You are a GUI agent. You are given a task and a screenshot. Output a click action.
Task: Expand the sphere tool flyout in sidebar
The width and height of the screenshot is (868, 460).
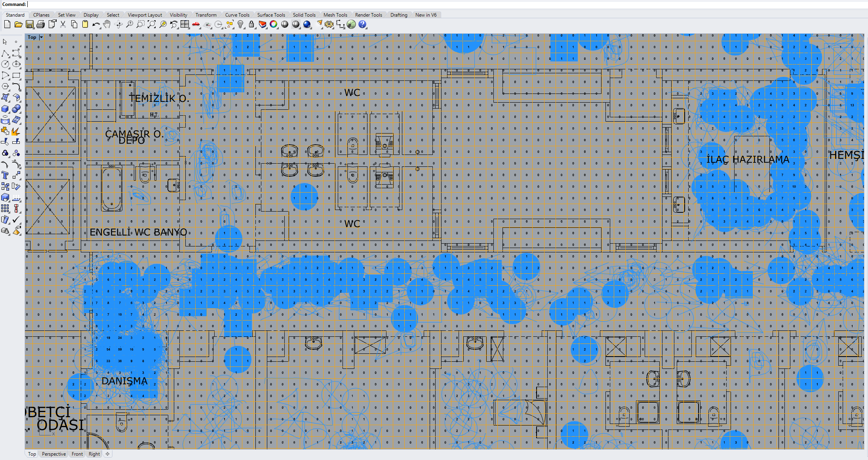[20, 112]
